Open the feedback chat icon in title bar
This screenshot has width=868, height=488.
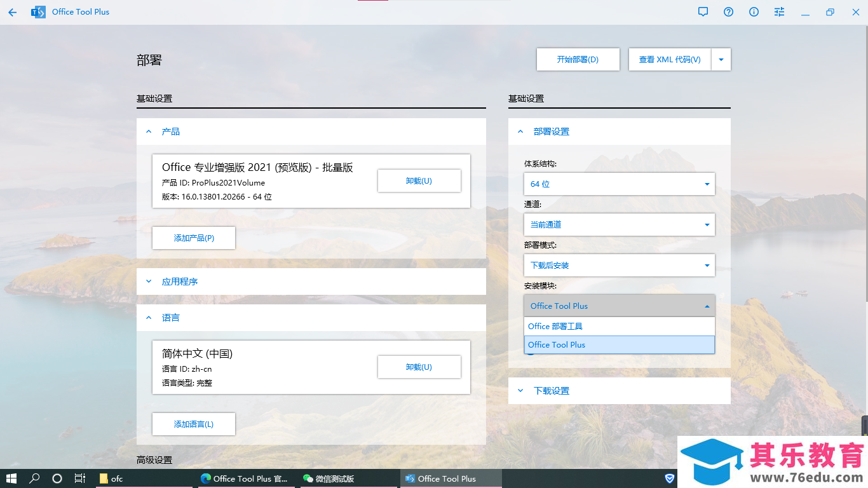[x=703, y=11]
